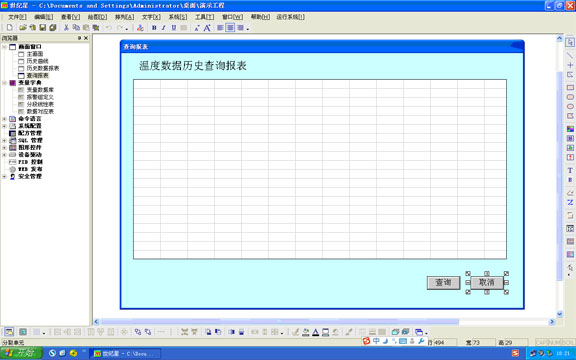Expand the 安全管理 tree node
This screenshot has height=360, width=576.
tap(4, 176)
